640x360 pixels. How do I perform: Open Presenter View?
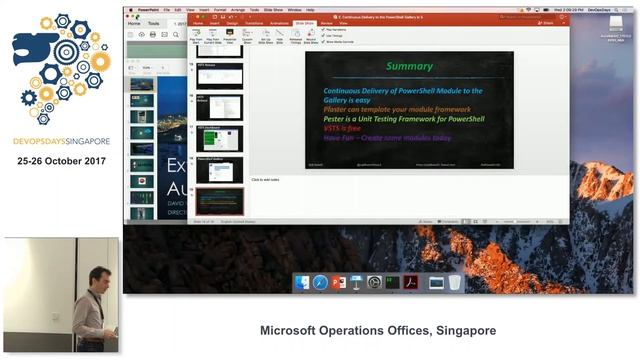pyautogui.click(x=230, y=36)
